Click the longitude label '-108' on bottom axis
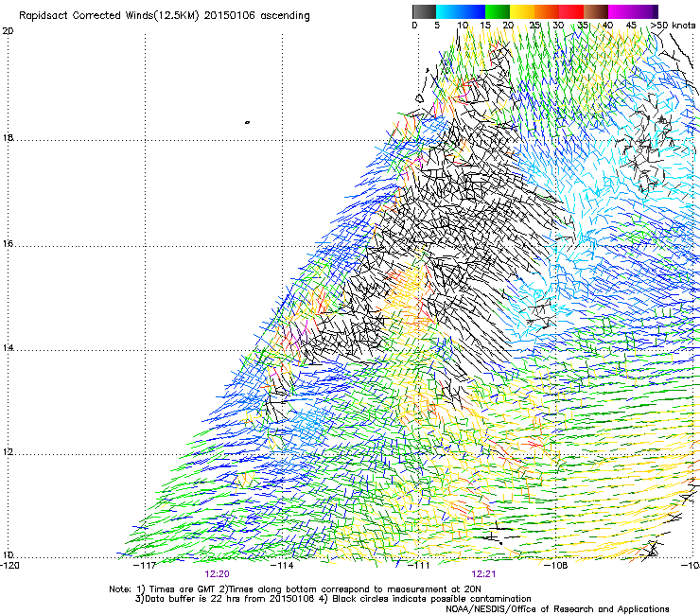700x615 pixels. (x=556, y=565)
